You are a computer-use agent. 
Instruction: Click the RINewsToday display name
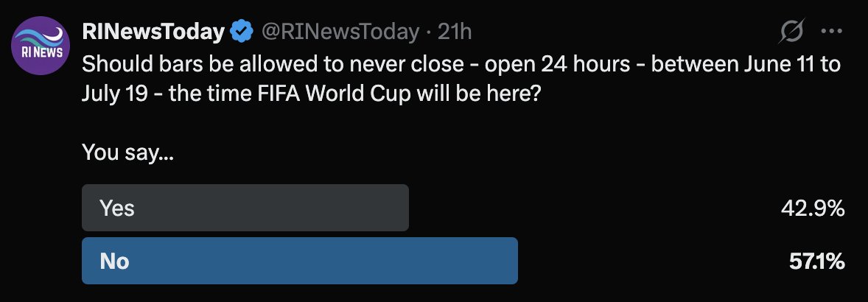[x=153, y=32]
